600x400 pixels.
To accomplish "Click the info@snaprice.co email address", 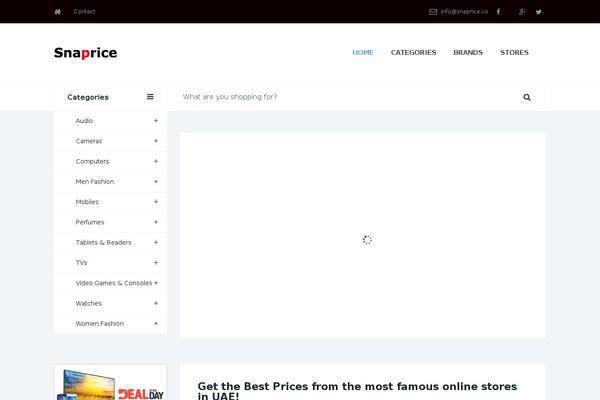I will 464,11.
